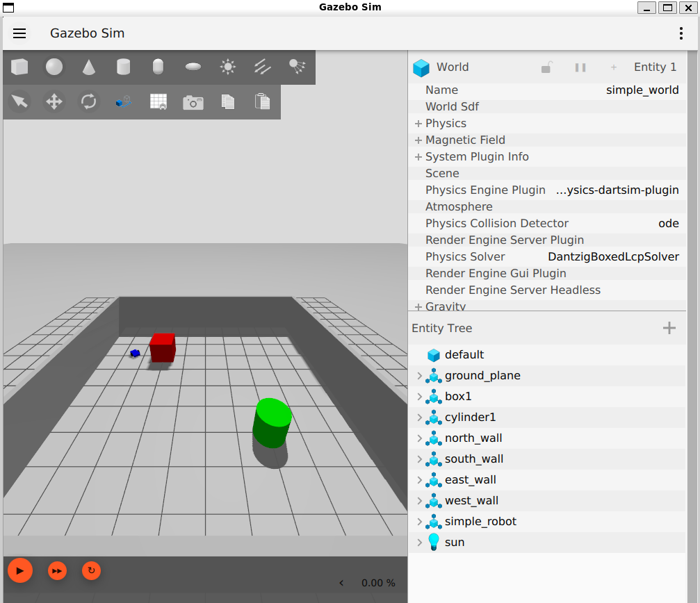
Task: Expand the simple_robot entity
Action: point(419,522)
